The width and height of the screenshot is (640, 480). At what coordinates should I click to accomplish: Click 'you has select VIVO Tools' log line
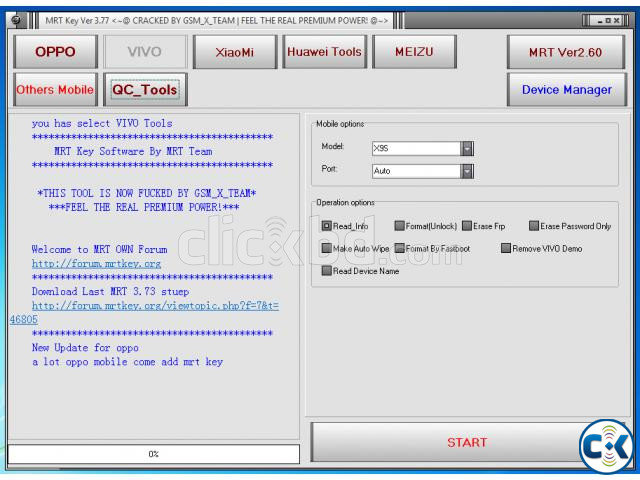[x=102, y=123]
